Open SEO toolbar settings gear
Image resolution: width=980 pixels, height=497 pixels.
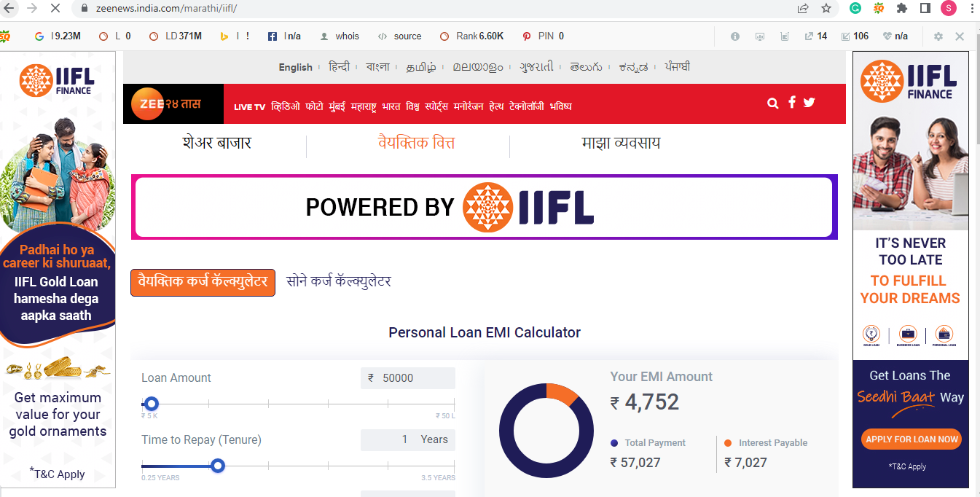tap(938, 36)
